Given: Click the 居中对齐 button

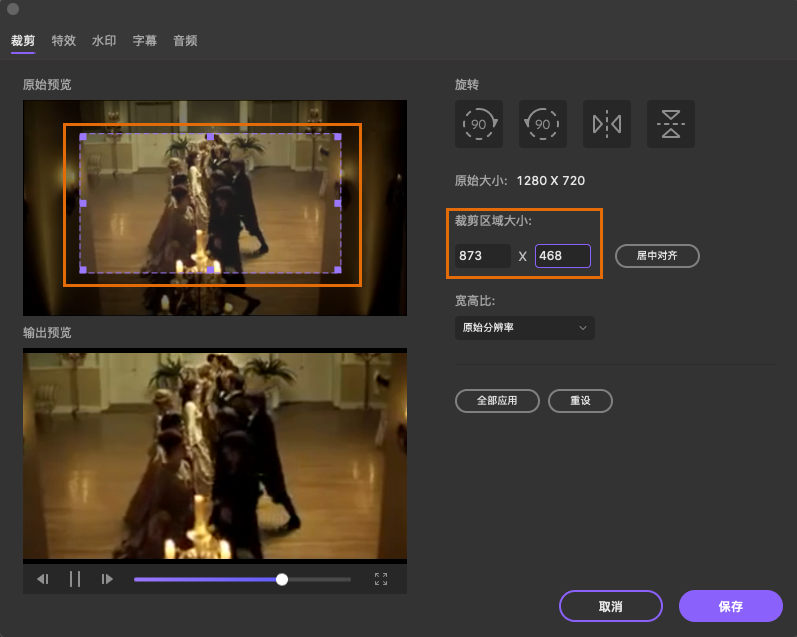Looking at the screenshot, I should 657,256.
